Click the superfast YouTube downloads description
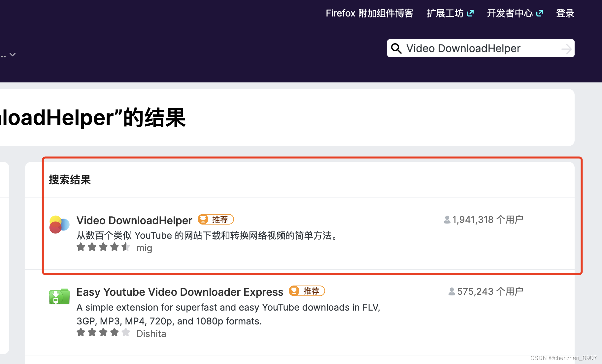This screenshot has width=602, height=364. pos(228,314)
